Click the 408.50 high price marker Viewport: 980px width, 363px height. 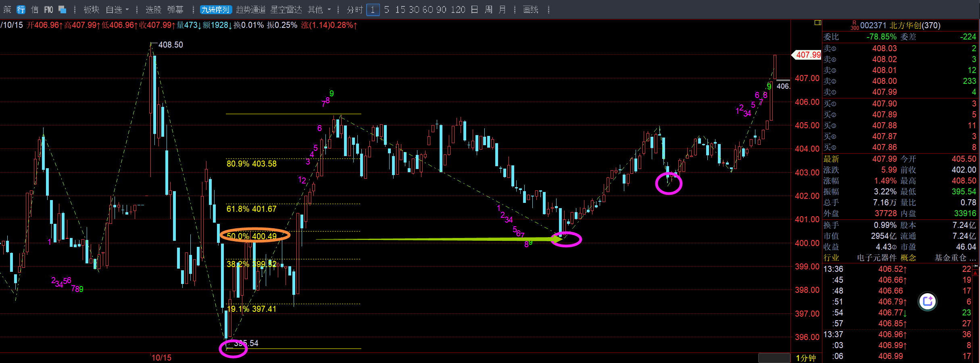171,45
